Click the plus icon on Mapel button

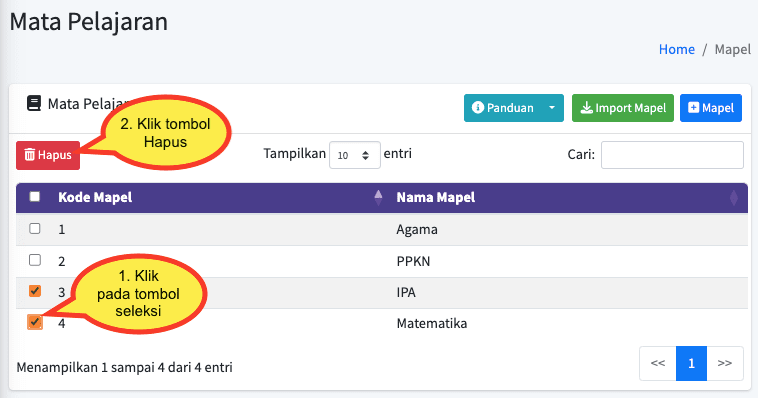coord(694,107)
